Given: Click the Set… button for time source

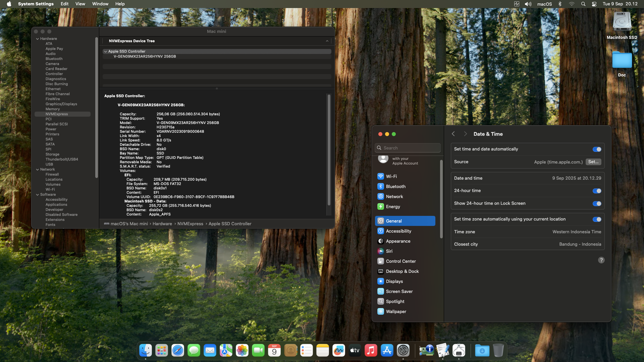Looking at the screenshot, I should (593, 162).
